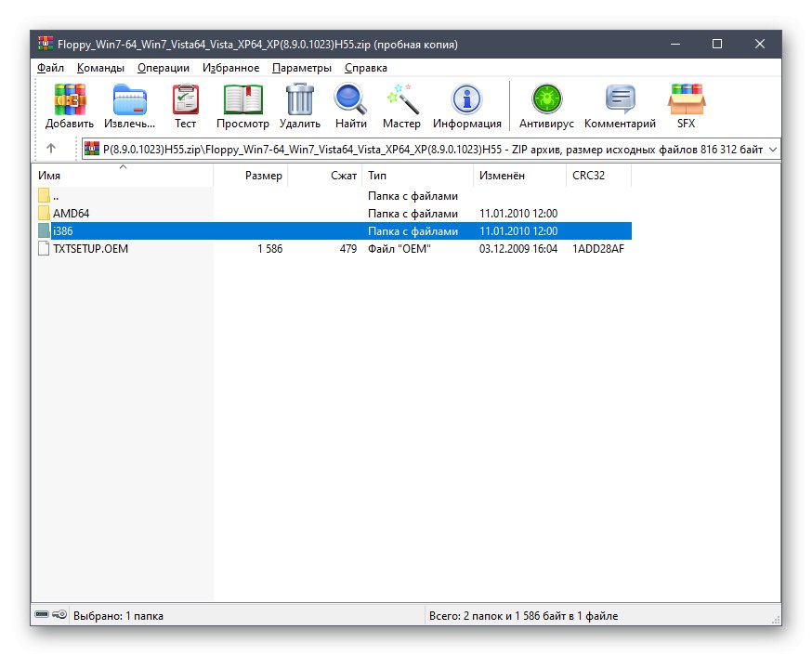812x656 pixels.
Task: Launch the Мастер wizard wand icon
Action: 402,99
